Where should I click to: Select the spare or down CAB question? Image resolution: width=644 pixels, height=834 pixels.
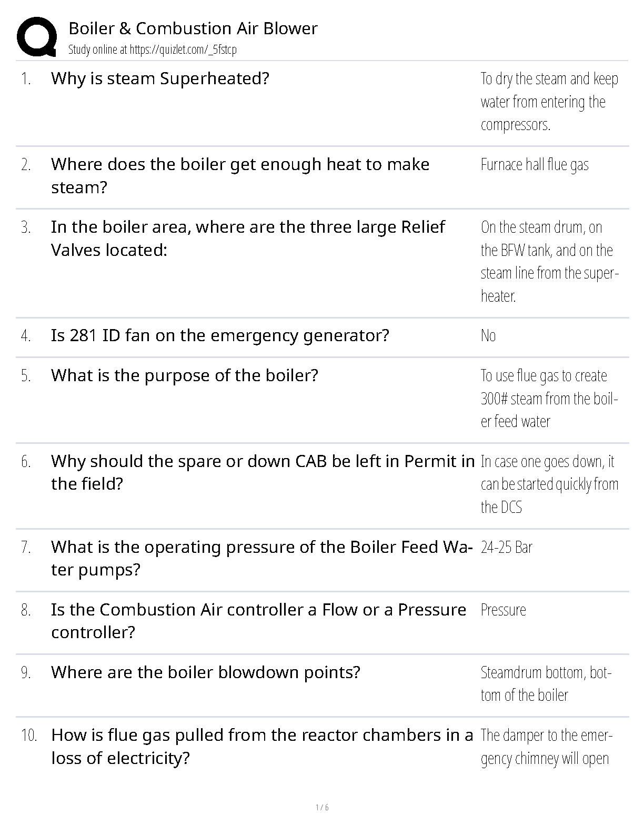point(262,472)
